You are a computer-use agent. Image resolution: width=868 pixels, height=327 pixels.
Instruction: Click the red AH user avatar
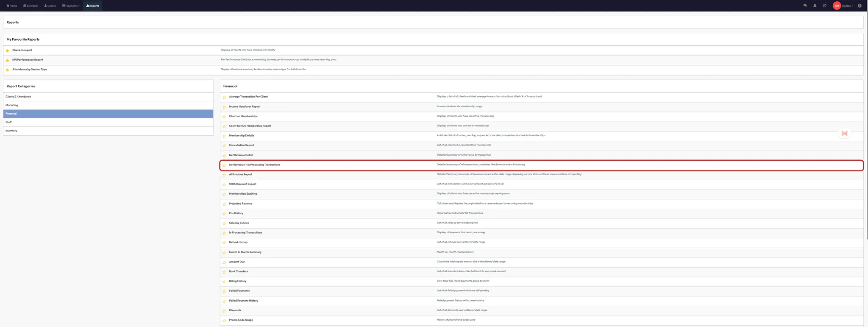[837, 6]
